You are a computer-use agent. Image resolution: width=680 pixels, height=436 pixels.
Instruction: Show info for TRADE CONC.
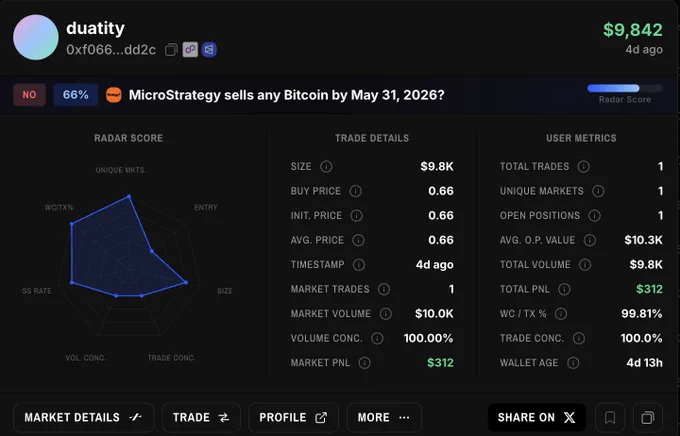point(579,338)
